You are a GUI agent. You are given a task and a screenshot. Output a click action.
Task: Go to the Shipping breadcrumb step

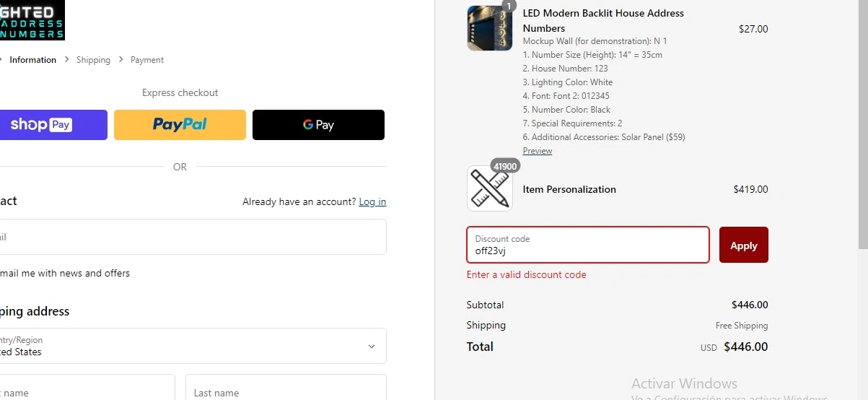coord(93,60)
